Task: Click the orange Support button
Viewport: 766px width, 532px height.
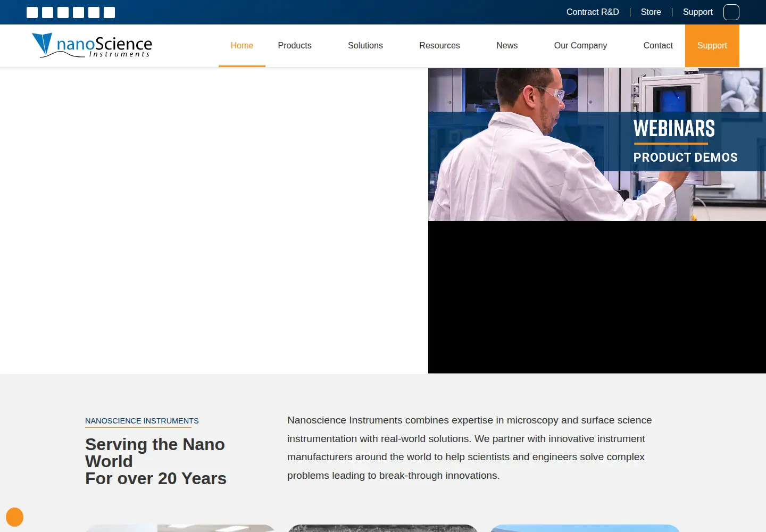Action: pos(712,46)
